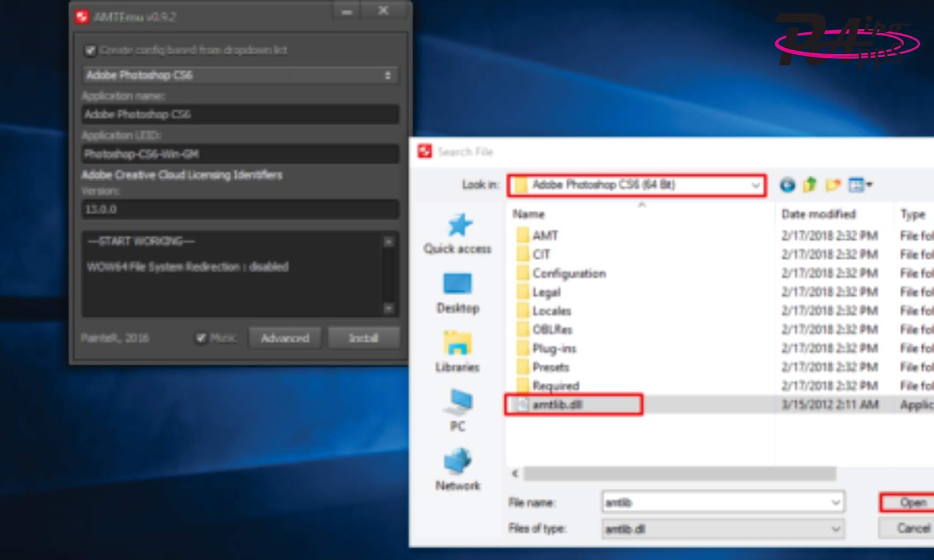Click the file icon beside amtlib.dll
934x560 pixels.
click(x=522, y=404)
